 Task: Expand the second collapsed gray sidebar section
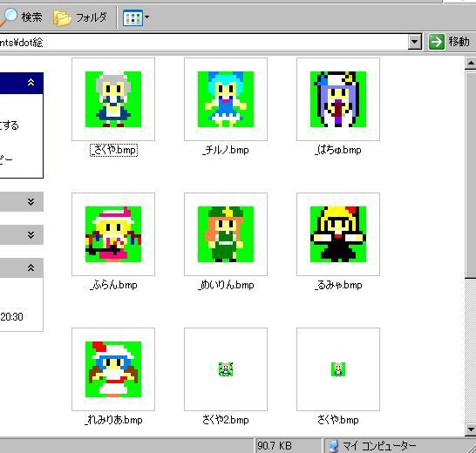(31, 235)
